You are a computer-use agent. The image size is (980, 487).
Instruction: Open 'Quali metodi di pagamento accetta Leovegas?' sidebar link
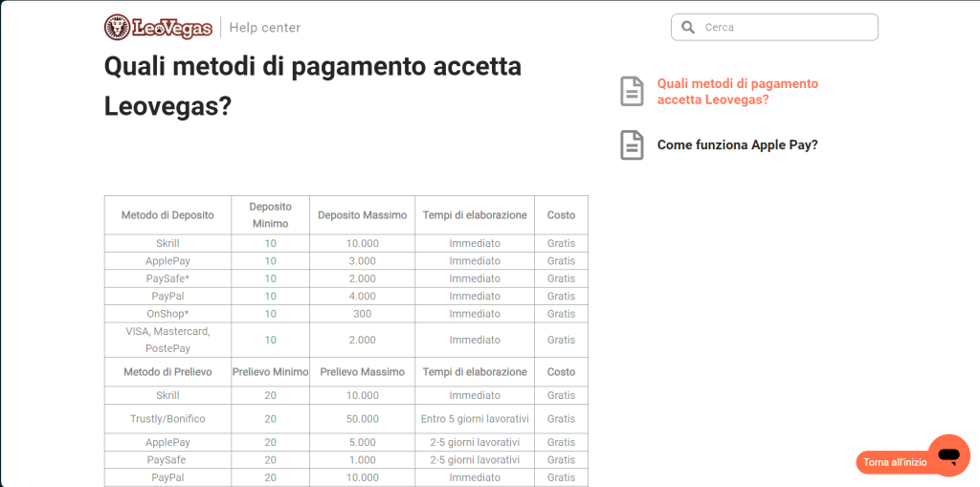click(x=738, y=91)
